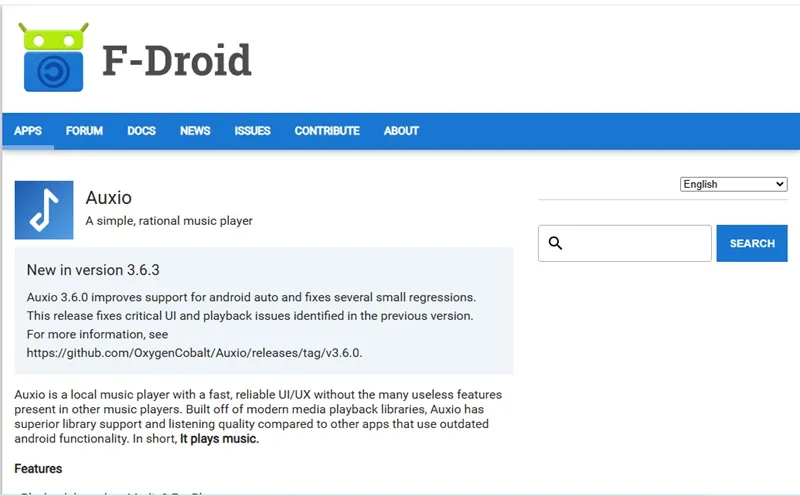Open the Docs navigation item
This screenshot has height=496, width=800.
141,131
